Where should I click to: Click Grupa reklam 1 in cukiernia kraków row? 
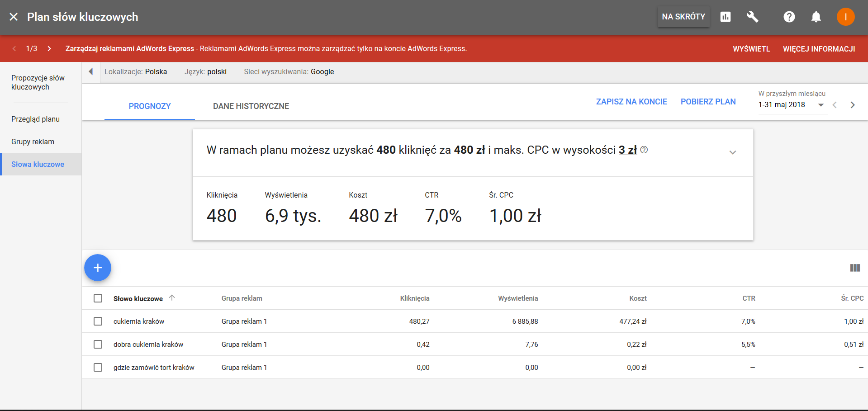(x=244, y=321)
